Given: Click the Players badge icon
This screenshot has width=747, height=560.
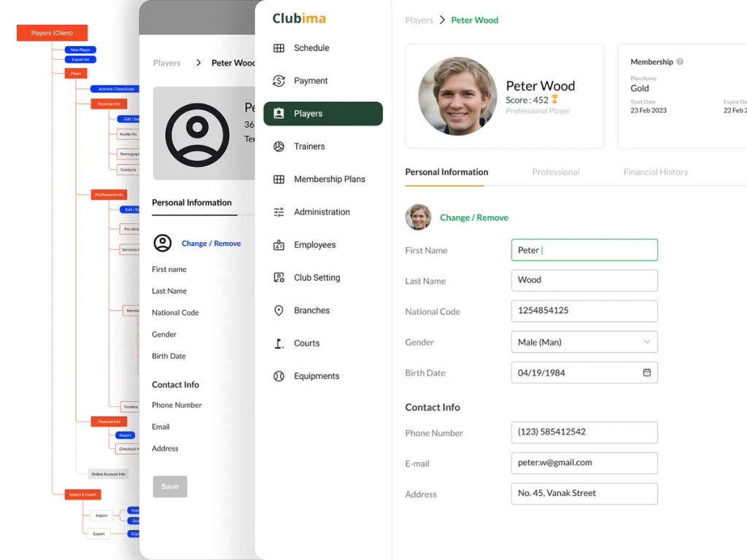Looking at the screenshot, I should pos(279,113).
